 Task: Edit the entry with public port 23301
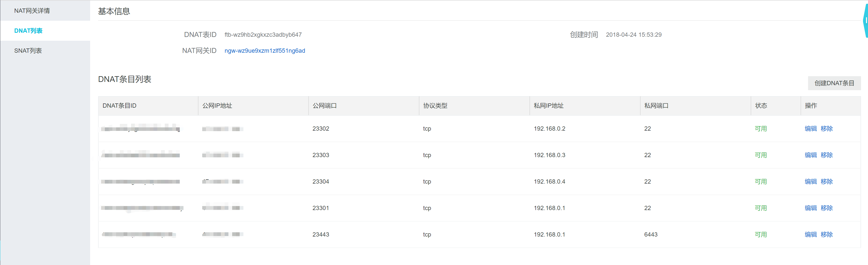tap(810, 208)
